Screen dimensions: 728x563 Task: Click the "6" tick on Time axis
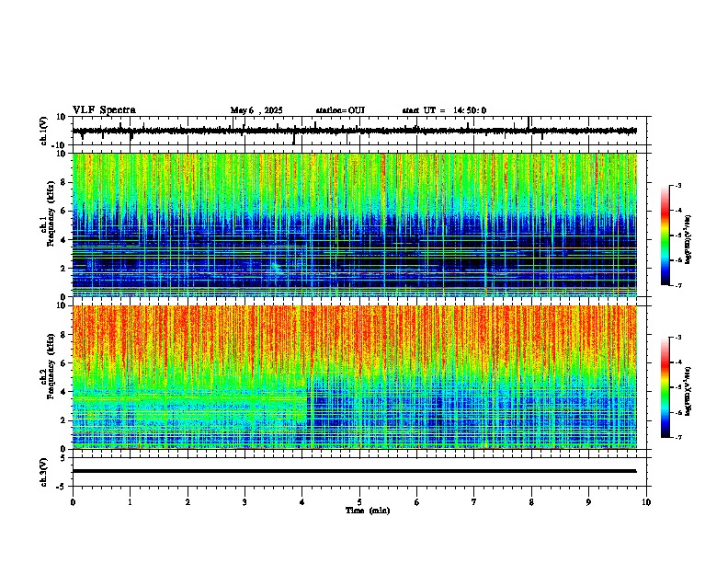[x=417, y=502]
